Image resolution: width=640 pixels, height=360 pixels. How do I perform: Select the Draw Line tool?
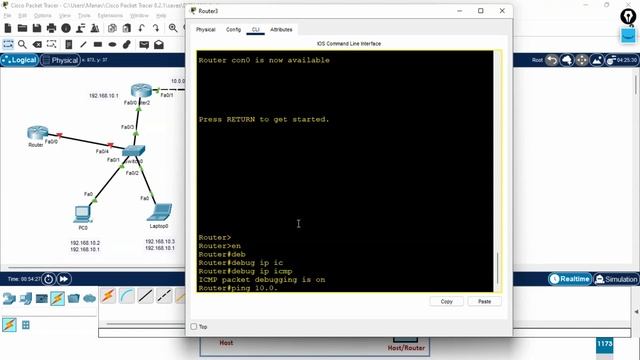pos(83,44)
